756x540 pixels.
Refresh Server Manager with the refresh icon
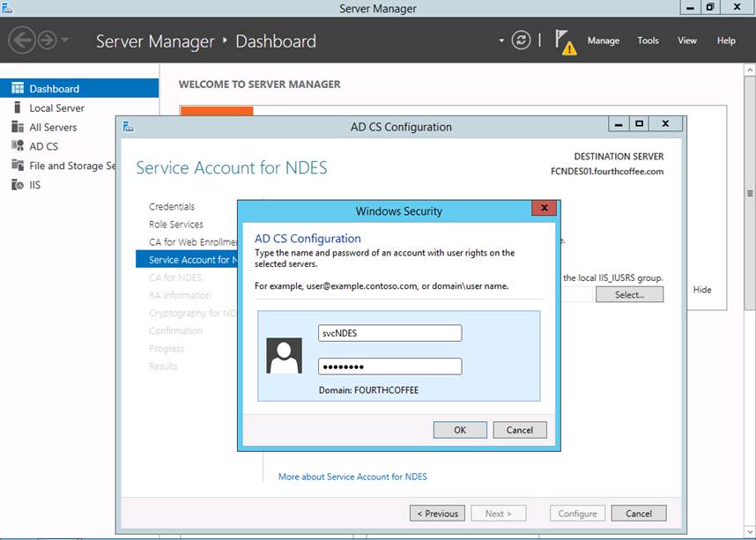522,41
